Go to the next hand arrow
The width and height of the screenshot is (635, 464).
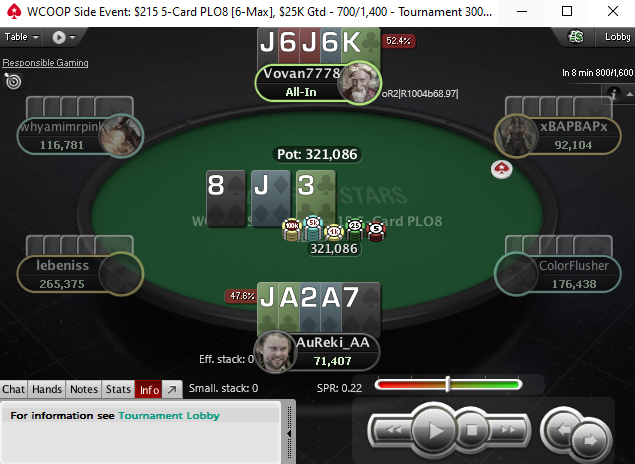click(x=588, y=440)
